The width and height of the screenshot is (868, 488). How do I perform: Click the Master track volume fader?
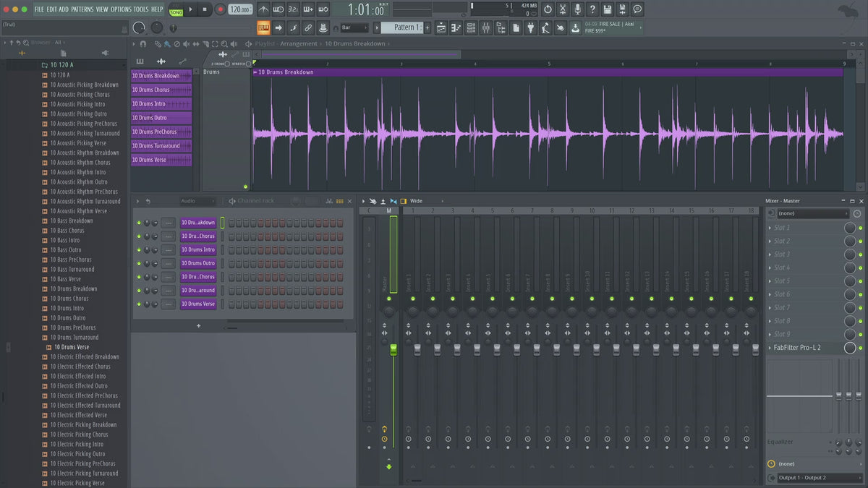[393, 349]
